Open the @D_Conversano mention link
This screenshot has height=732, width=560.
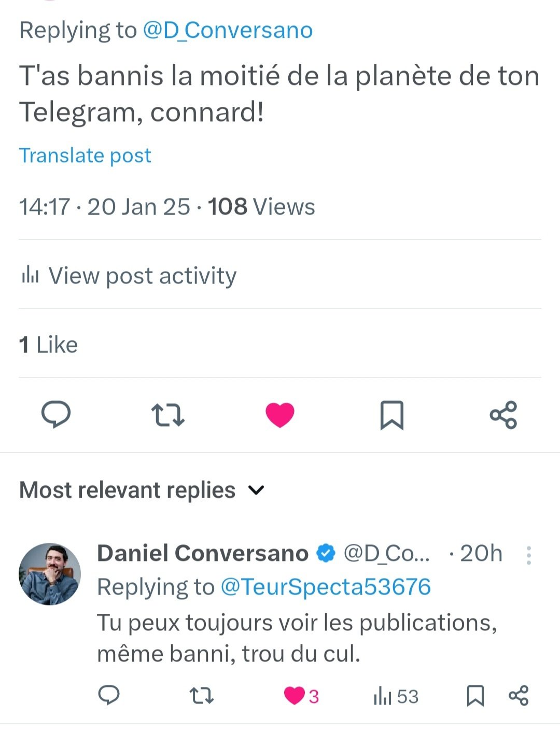pyautogui.click(x=228, y=30)
